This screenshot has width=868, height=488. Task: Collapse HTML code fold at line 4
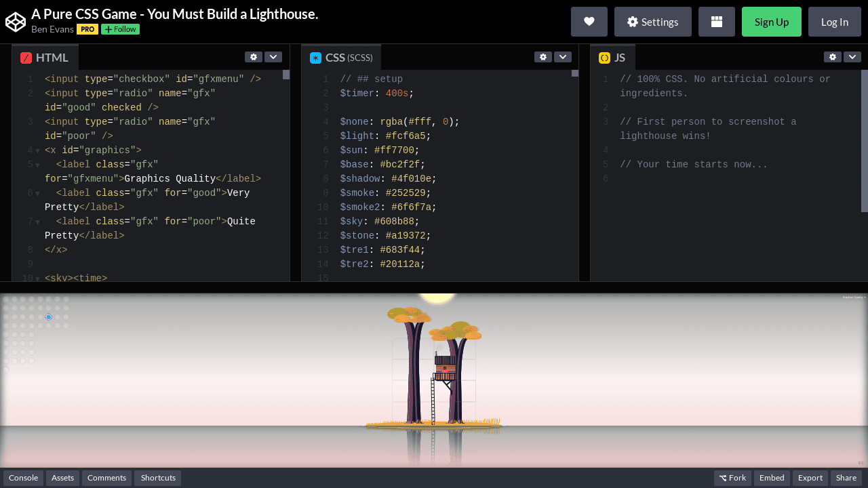[x=37, y=151]
